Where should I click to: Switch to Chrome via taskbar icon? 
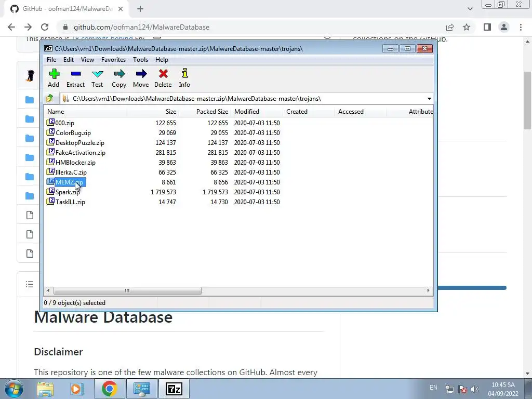pos(109,389)
